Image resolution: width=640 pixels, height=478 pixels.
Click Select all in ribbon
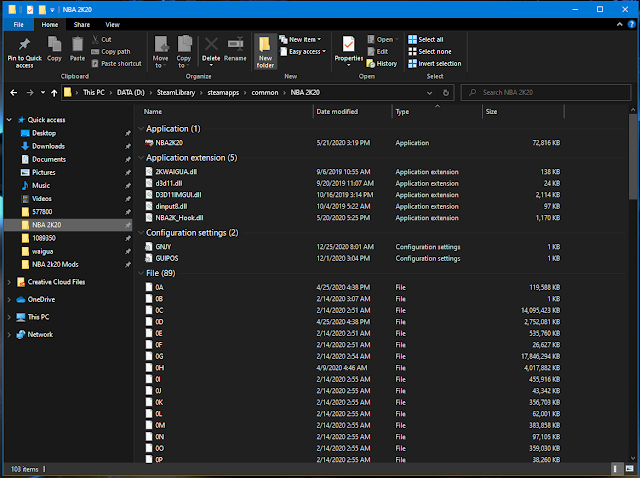pyautogui.click(x=426, y=40)
